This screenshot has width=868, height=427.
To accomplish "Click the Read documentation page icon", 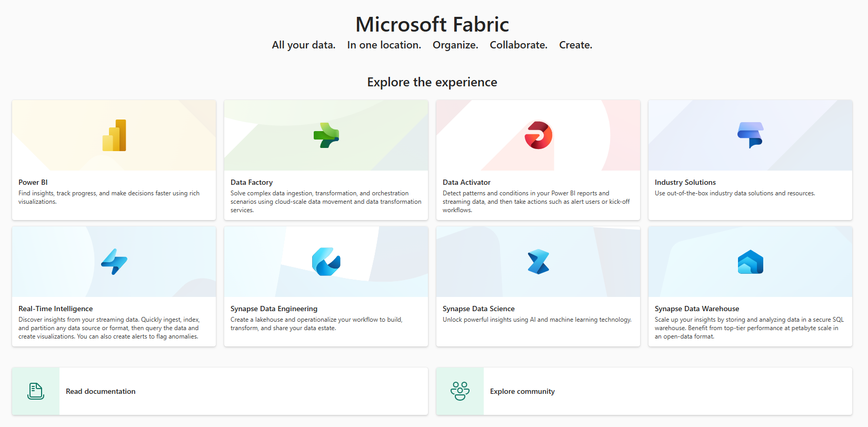I will pyautogui.click(x=36, y=391).
